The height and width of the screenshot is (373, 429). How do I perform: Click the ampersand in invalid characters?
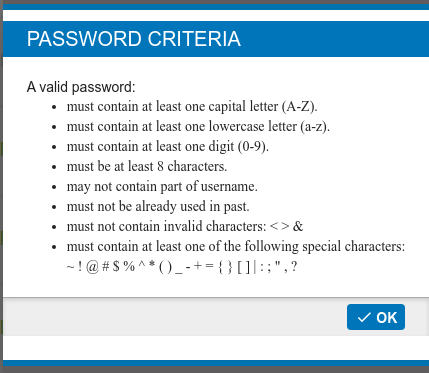click(298, 226)
